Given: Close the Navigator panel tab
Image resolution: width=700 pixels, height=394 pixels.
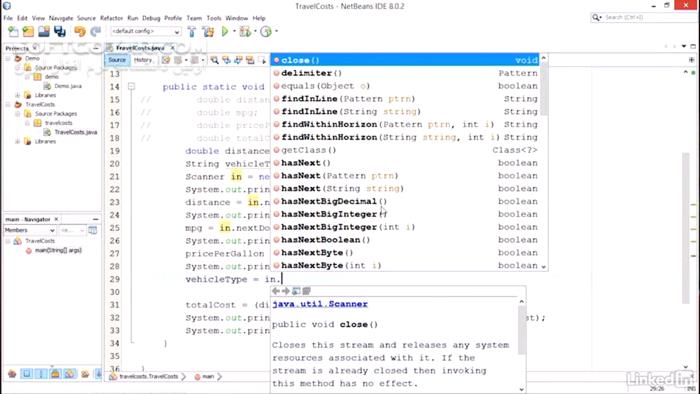Looking at the screenshot, I should tap(56, 219).
